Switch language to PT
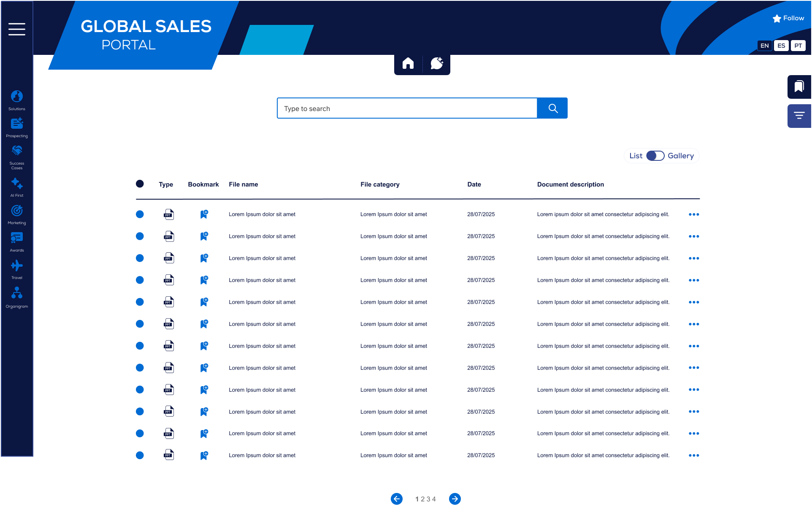Image resolution: width=812 pixels, height=517 pixels. tap(798, 46)
